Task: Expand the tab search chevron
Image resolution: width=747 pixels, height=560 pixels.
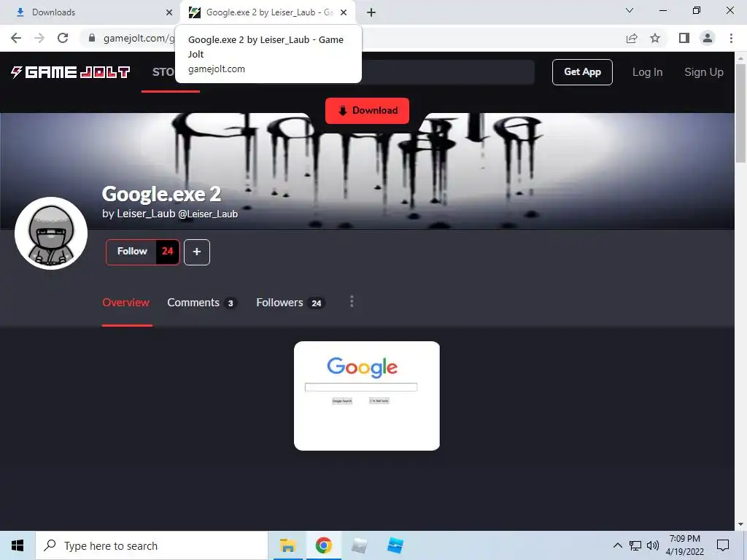Action: click(630, 10)
